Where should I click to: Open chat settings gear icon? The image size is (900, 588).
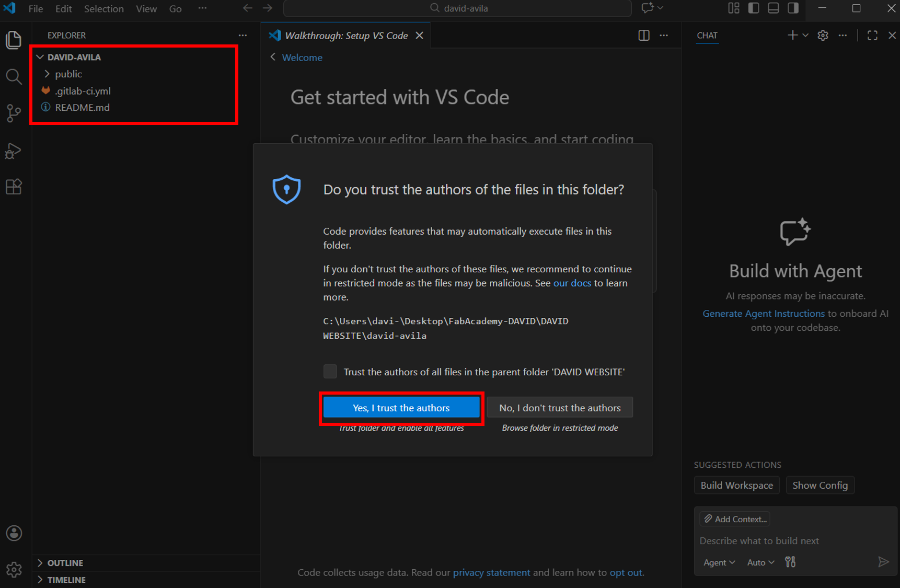coord(823,35)
